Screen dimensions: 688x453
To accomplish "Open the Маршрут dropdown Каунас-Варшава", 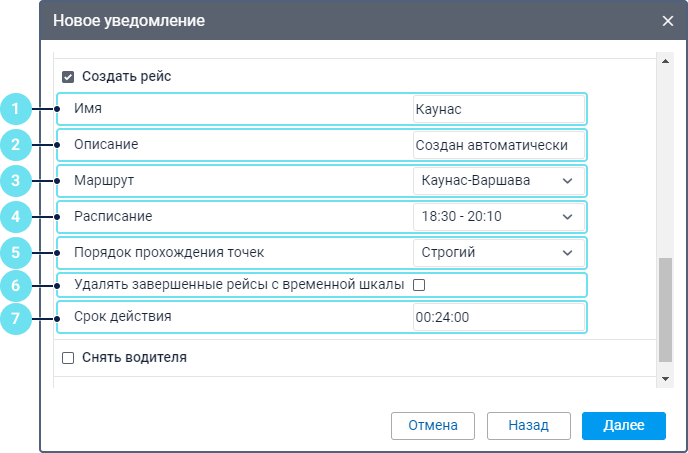I will coord(498,181).
